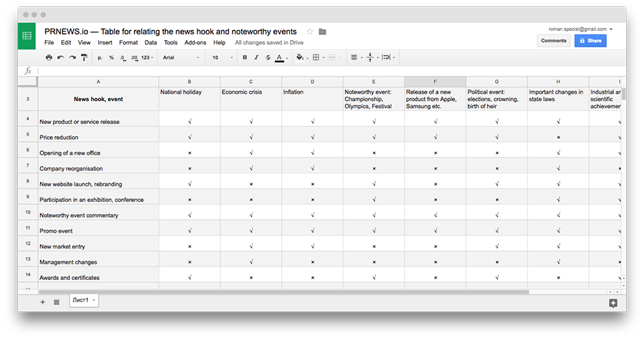The width and height of the screenshot is (644, 343).
Task: Open the Data menu
Action: point(151,43)
